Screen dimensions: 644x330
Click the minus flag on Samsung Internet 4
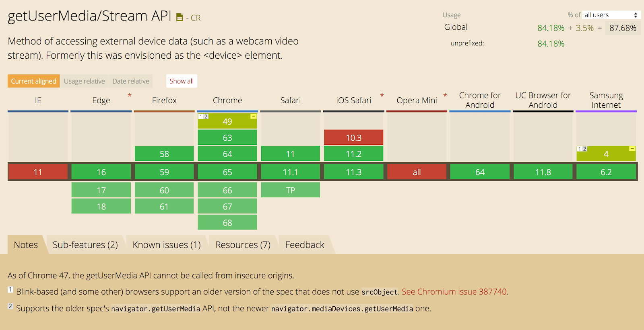click(x=632, y=149)
